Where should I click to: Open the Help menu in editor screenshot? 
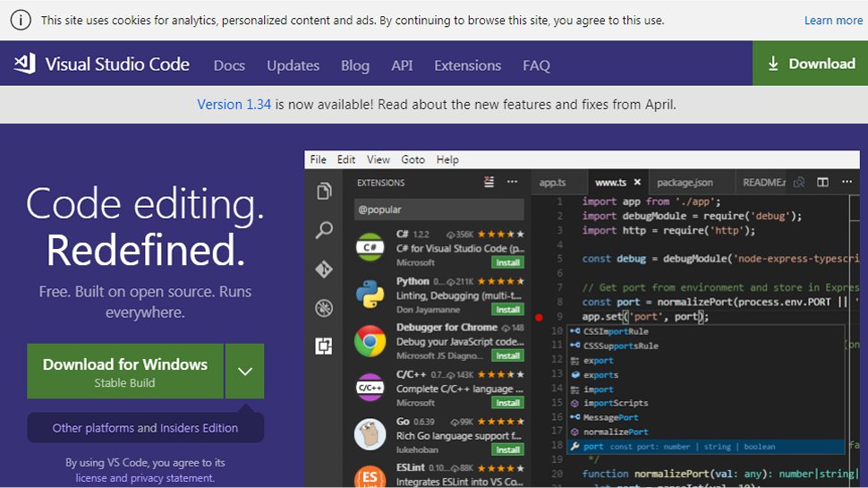447,159
